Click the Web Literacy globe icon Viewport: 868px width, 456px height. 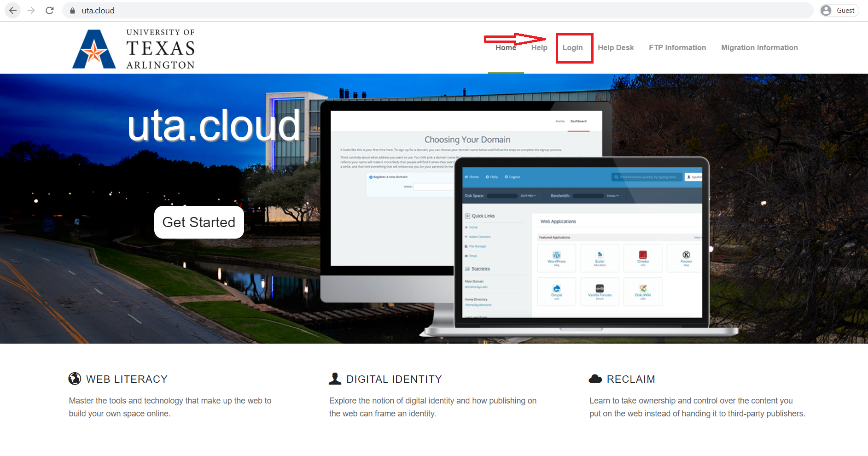(x=75, y=379)
